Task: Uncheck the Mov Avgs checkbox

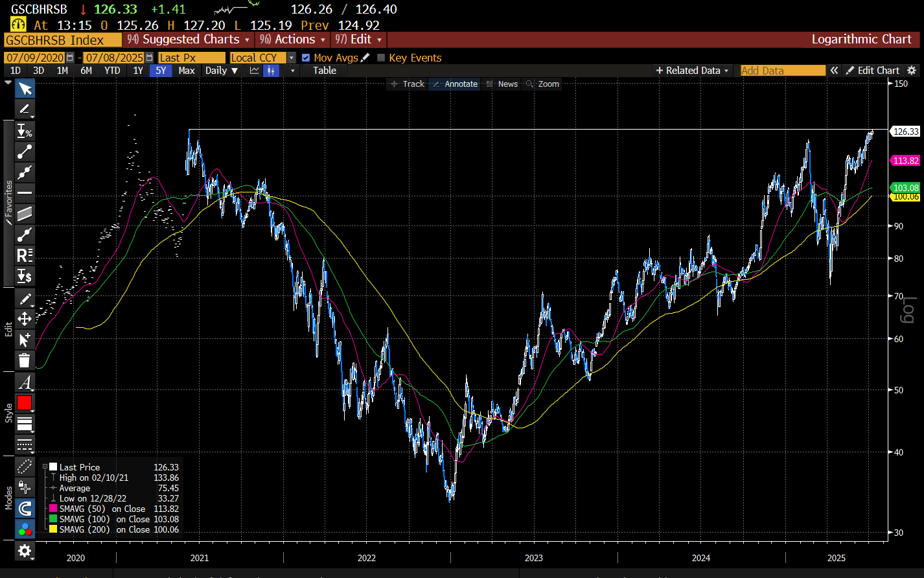Action: coord(306,58)
